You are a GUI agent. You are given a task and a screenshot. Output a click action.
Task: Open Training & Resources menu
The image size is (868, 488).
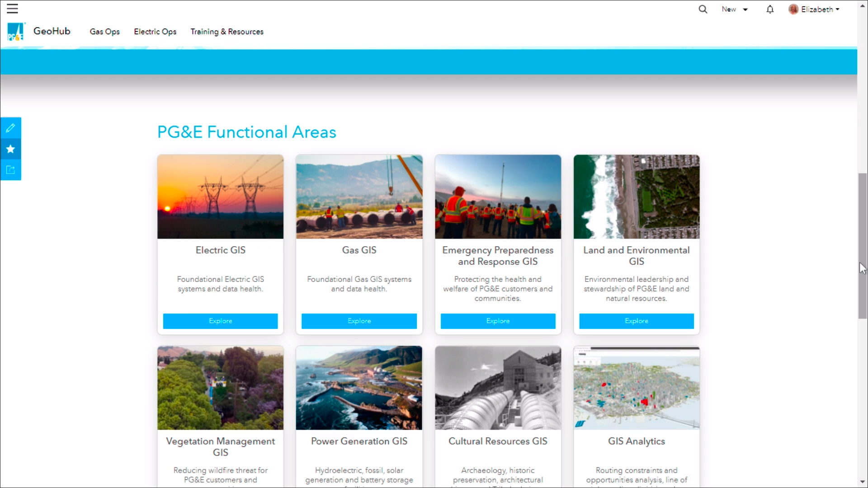pyautogui.click(x=227, y=32)
